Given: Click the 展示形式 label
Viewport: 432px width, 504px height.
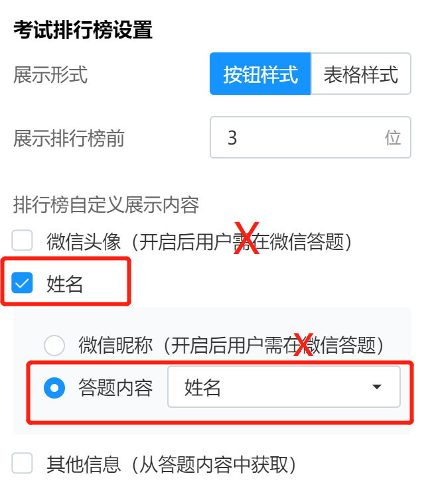Looking at the screenshot, I should pyautogui.click(x=50, y=74).
